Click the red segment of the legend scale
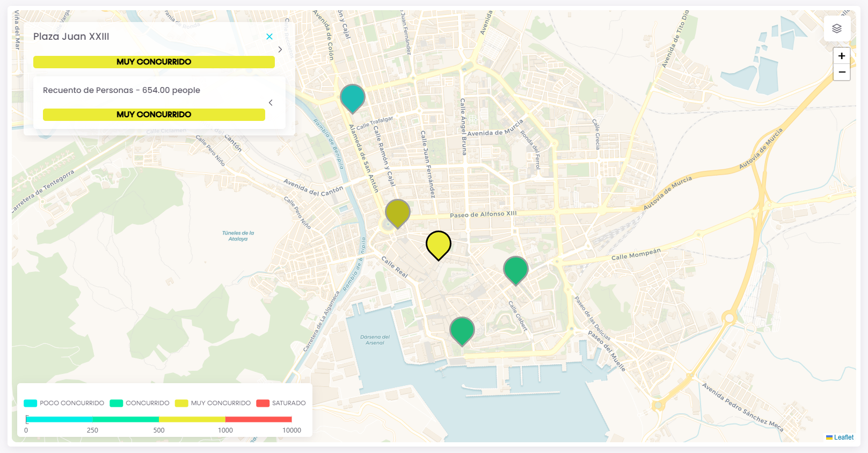 [259, 419]
